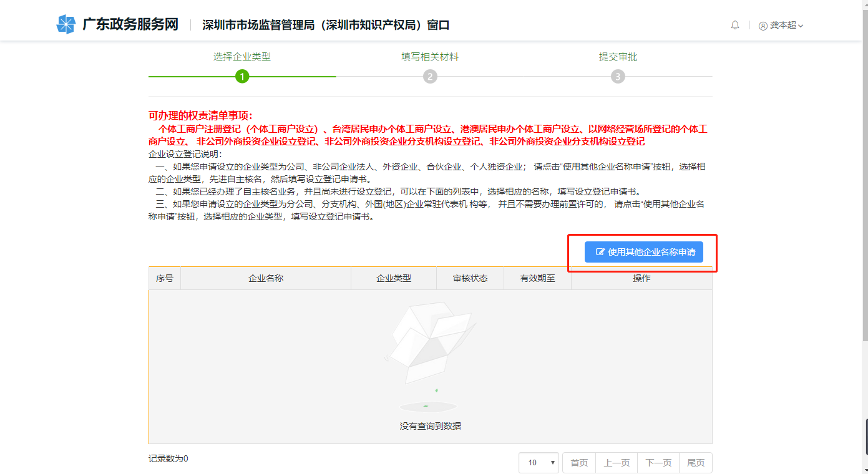Click the 使用其他企业名称申请 button
The image size is (868, 474).
click(x=643, y=252)
